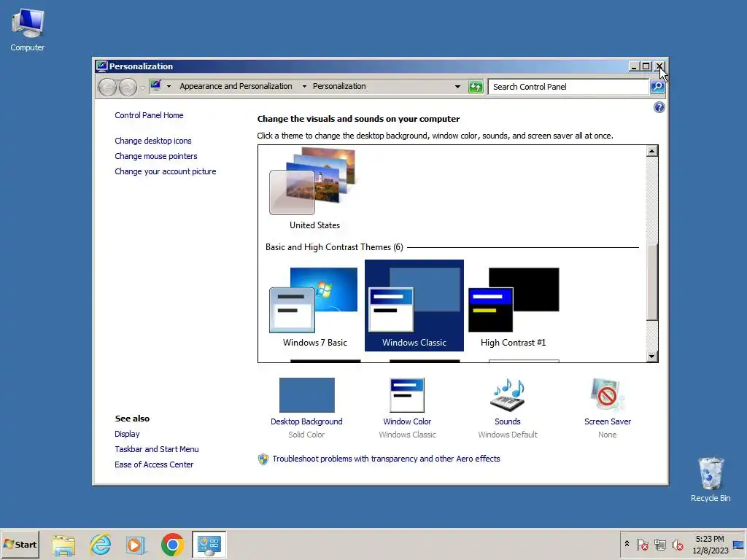Click the theme list scrollbar thumb
747x560 pixels.
(651, 281)
